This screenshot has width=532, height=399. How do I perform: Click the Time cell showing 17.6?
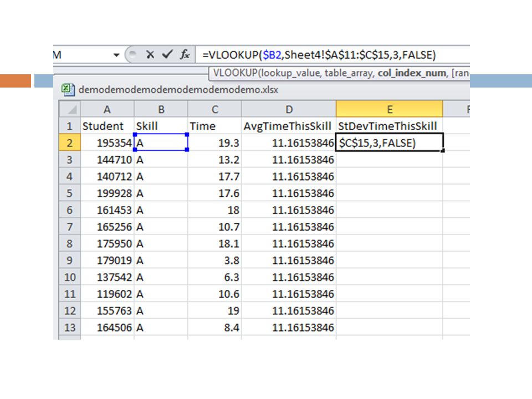[215, 193]
